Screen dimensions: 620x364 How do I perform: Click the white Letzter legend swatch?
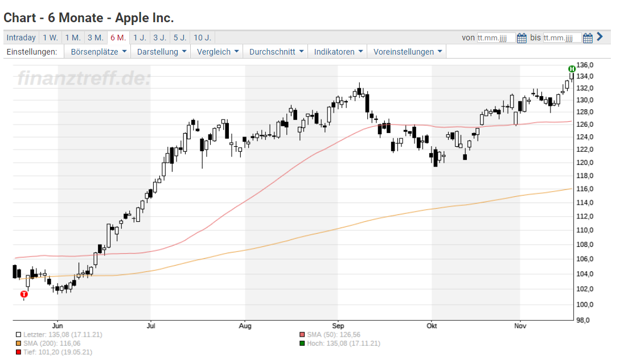click(18, 335)
